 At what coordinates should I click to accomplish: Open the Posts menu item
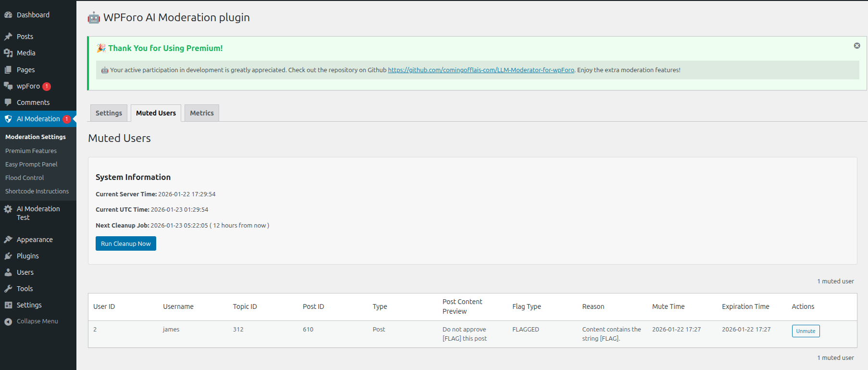pyautogui.click(x=38, y=37)
